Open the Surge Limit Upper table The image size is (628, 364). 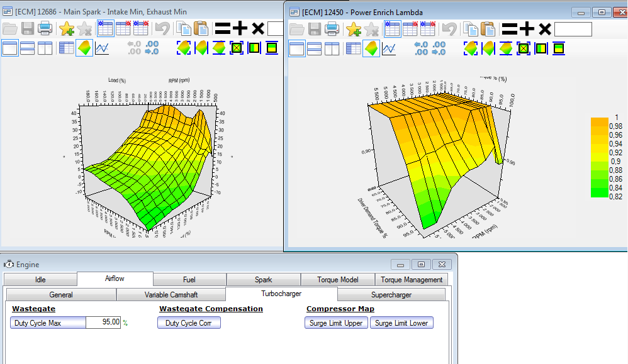pyautogui.click(x=335, y=323)
